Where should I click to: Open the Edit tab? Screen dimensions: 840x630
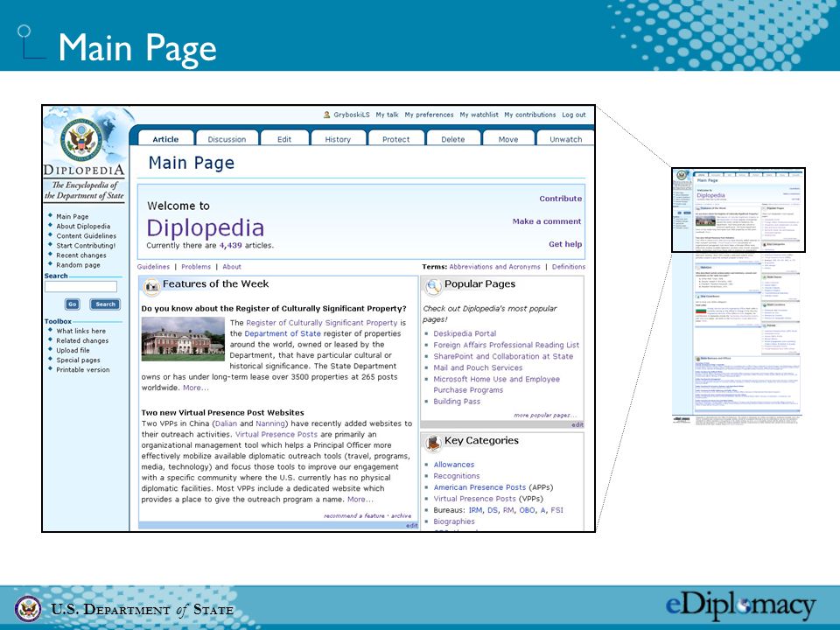[284, 139]
